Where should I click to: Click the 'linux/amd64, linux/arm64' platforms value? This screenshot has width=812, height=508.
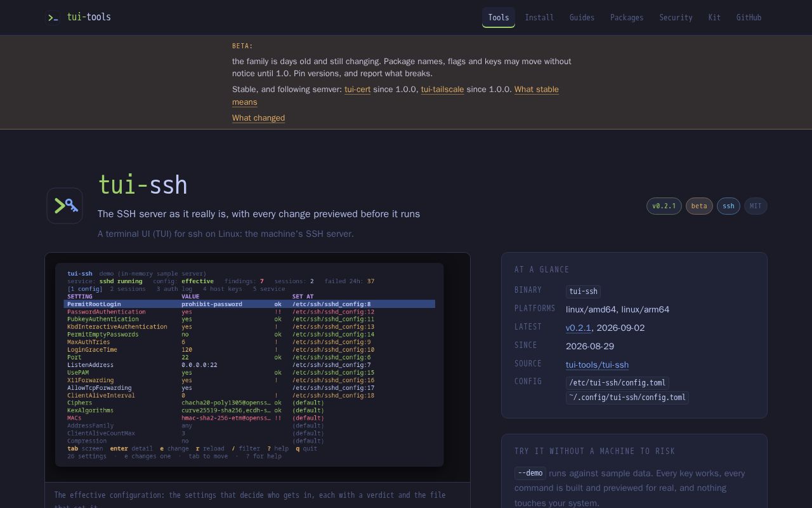click(x=617, y=309)
